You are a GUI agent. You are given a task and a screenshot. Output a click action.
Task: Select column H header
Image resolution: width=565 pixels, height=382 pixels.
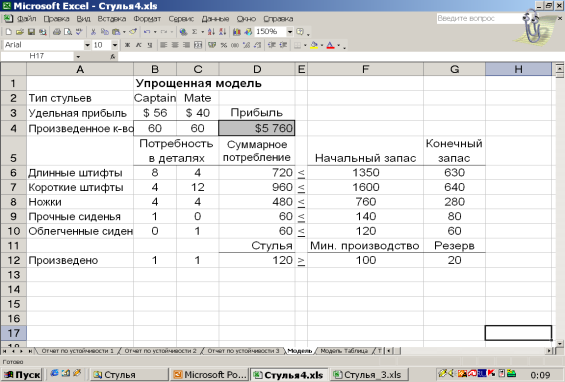point(518,69)
